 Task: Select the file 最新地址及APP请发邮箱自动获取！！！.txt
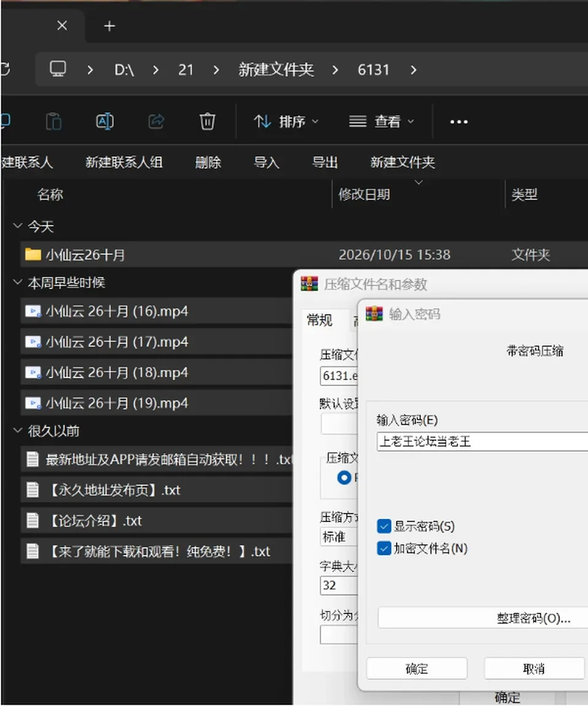tap(157, 459)
